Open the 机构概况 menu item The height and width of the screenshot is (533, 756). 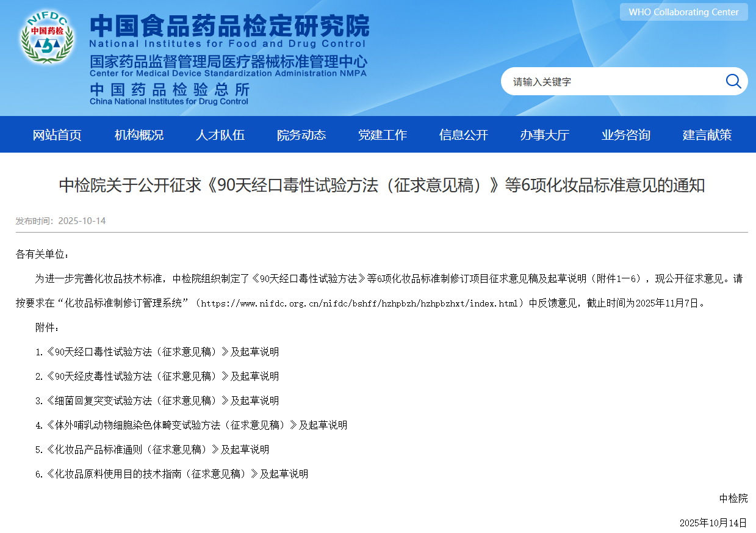pos(139,135)
